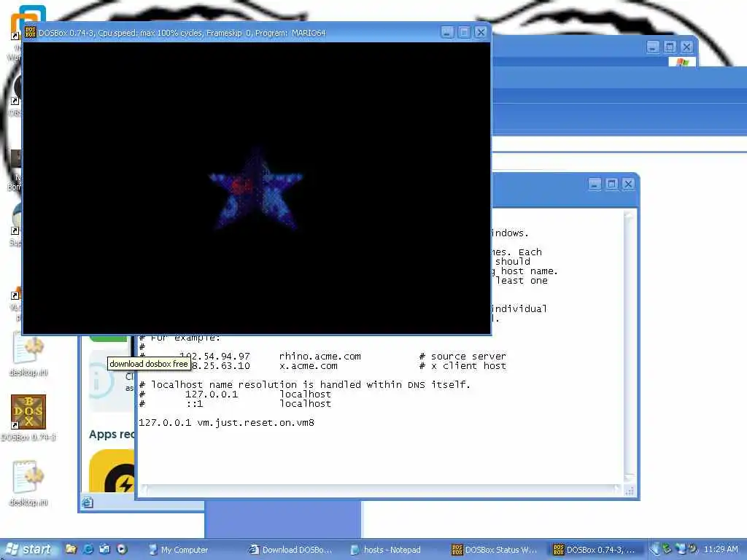Minimize the DOSBox MARIO64 window

(x=447, y=32)
